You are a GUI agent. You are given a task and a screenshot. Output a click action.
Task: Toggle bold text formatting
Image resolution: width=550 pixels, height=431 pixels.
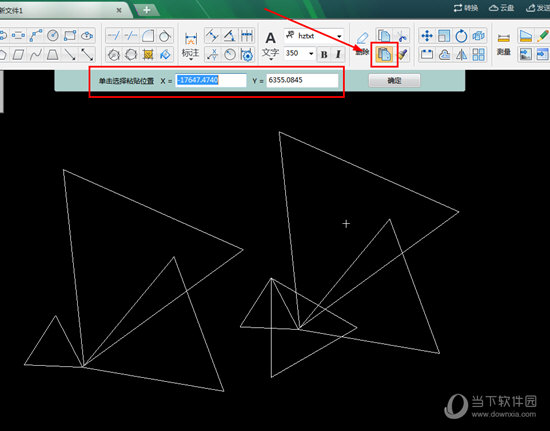[324, 54]
